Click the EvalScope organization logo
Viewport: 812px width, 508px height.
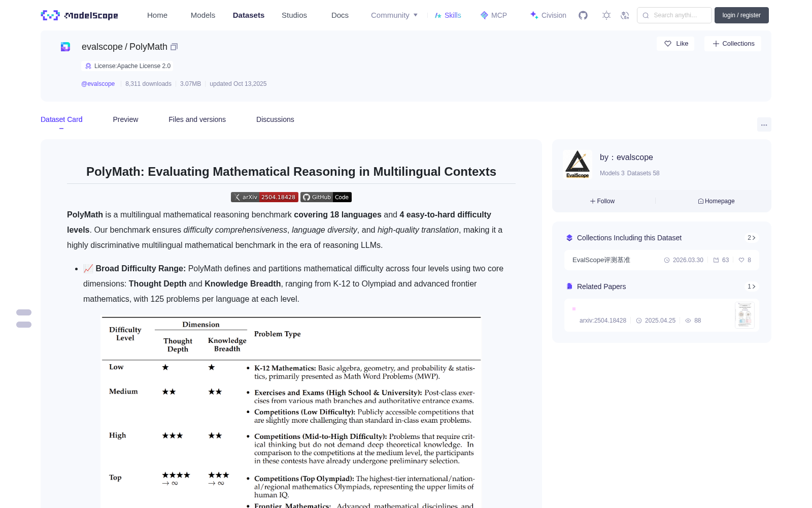[x=578, y=164]
